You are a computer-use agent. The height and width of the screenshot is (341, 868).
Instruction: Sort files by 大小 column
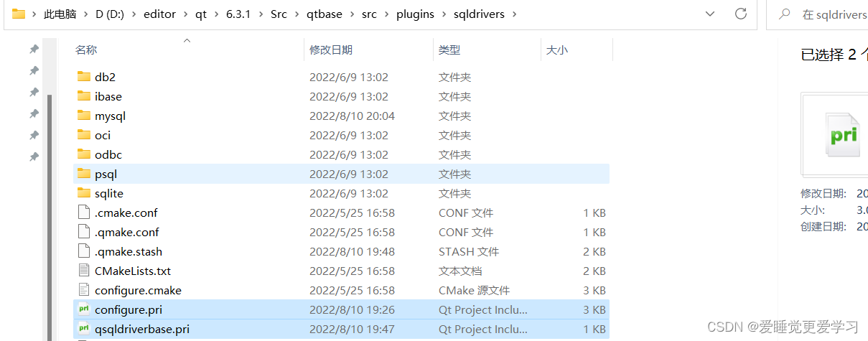pyautogui.click(x=556, y=50)
